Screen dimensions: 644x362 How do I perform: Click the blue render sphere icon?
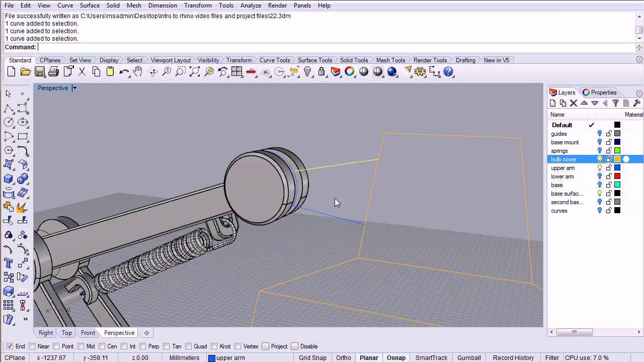point(392,72)
